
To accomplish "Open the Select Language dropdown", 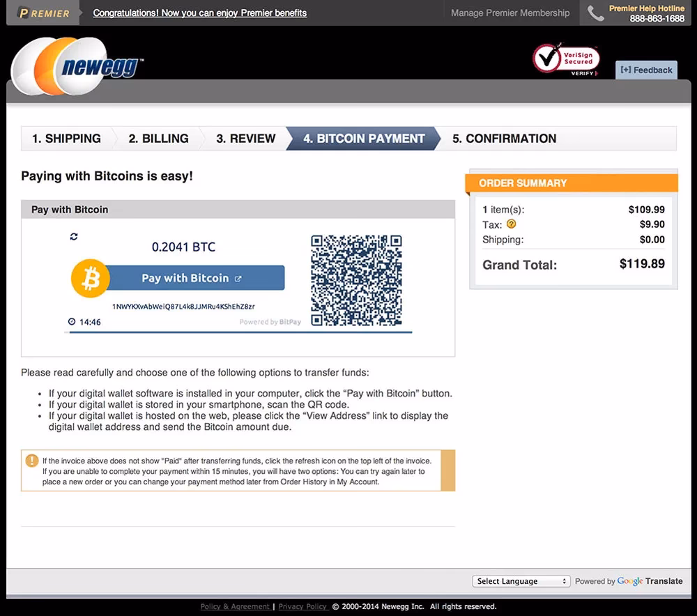I will [x=521, y=580].
